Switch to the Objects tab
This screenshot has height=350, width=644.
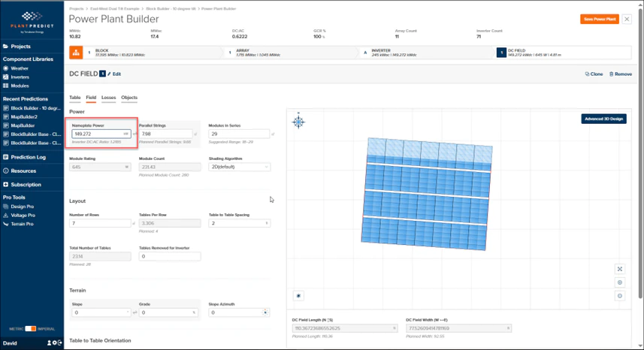click(x=129, y=98)
